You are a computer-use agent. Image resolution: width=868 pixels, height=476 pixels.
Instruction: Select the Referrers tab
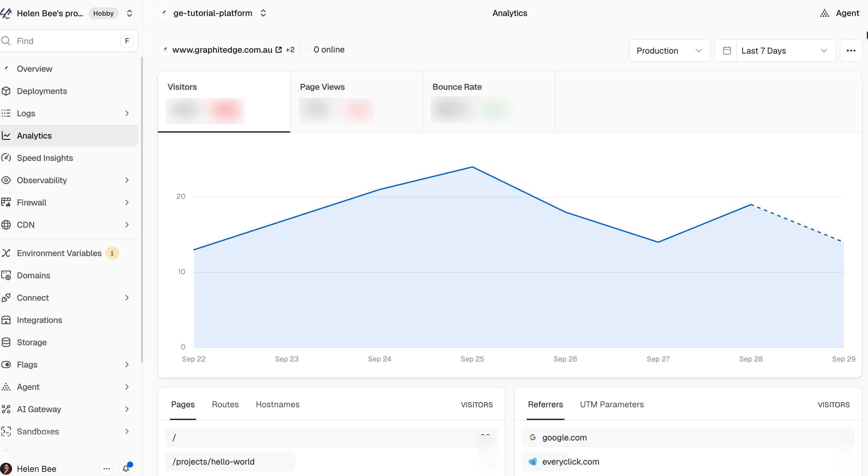pos(545,404)
